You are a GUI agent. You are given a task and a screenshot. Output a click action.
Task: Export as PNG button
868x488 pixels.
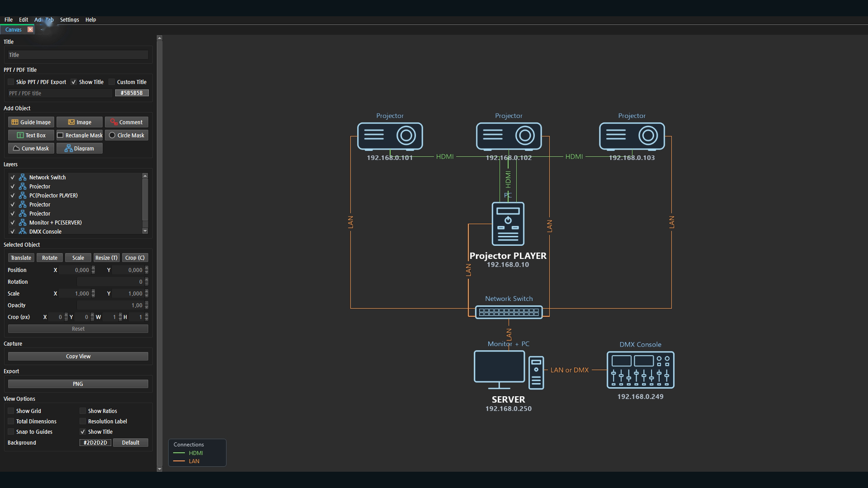point(78,384)
